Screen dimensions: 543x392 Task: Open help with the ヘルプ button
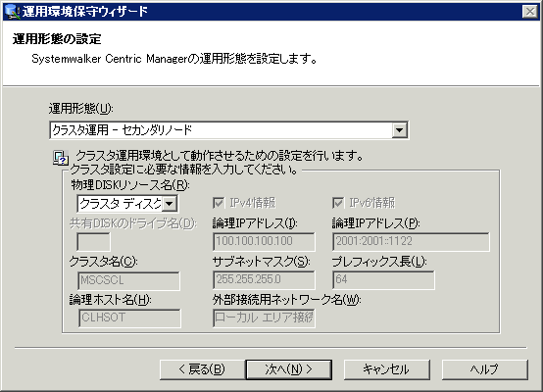[485, 369]
